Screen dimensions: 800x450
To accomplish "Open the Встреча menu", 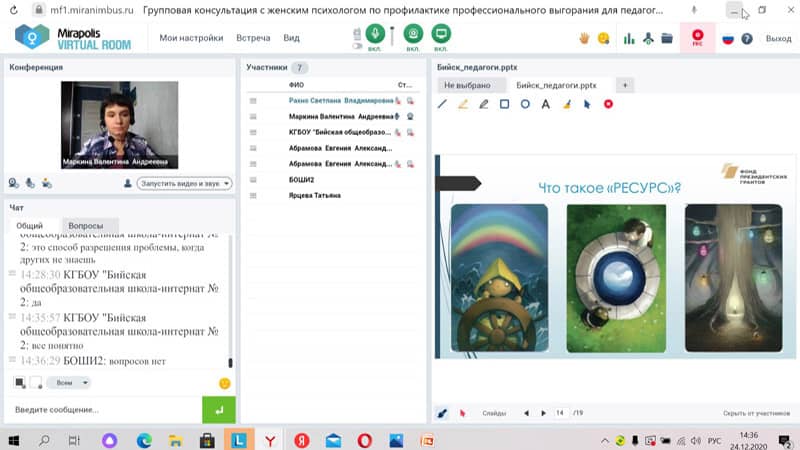I will (253, 38).
